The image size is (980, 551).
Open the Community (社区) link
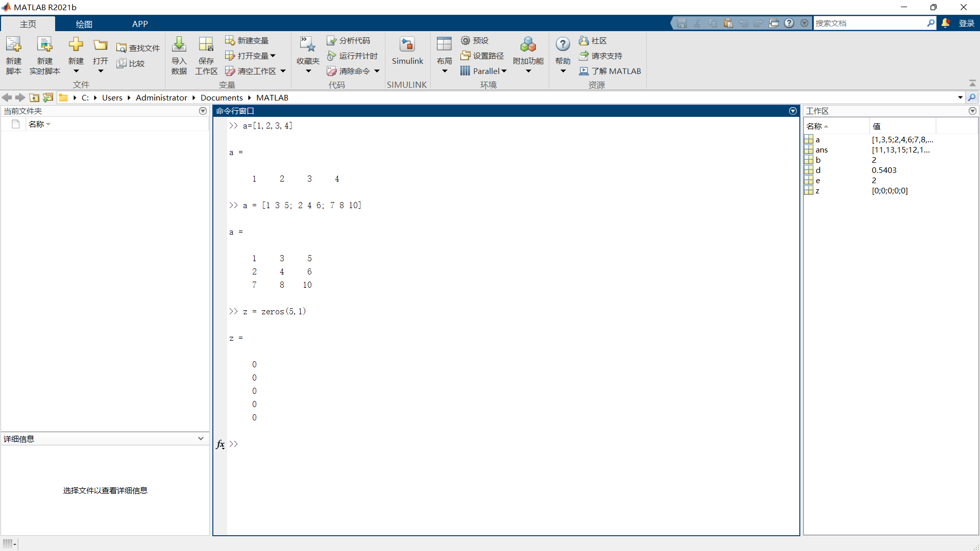[x=593, y=40]
